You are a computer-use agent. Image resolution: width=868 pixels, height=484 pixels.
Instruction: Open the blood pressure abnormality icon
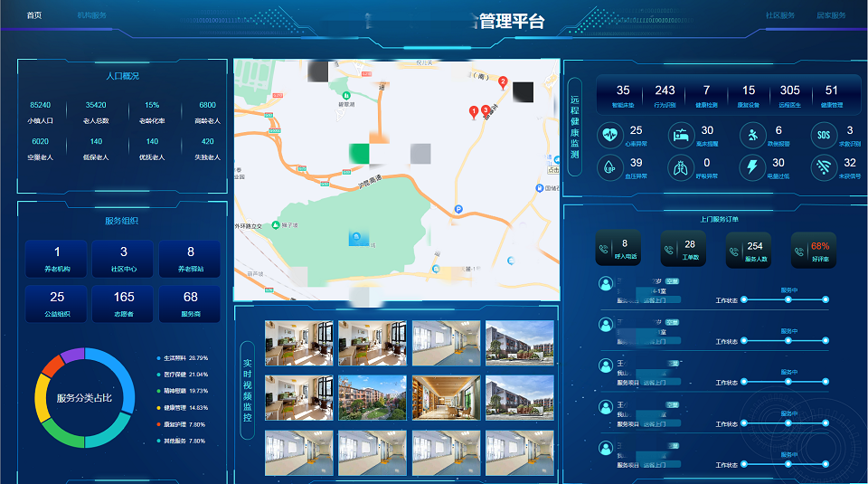(x=610, y=168)
